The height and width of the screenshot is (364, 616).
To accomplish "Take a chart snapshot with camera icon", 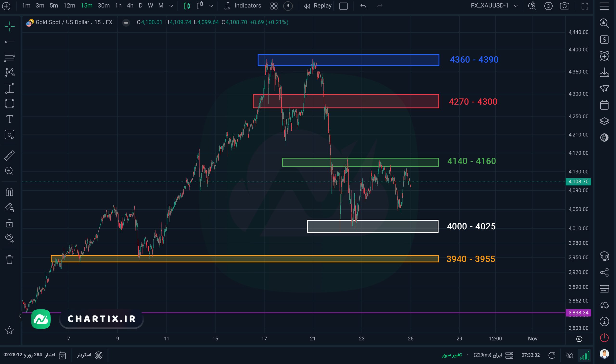I will (565, 6).
